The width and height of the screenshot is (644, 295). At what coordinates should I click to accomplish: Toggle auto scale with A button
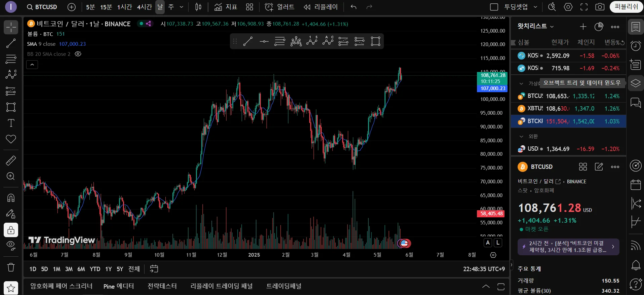click(488, 243)
